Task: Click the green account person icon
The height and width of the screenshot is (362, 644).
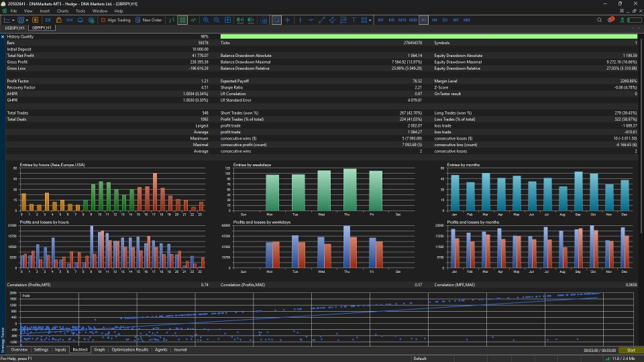Action: point(623,20)
